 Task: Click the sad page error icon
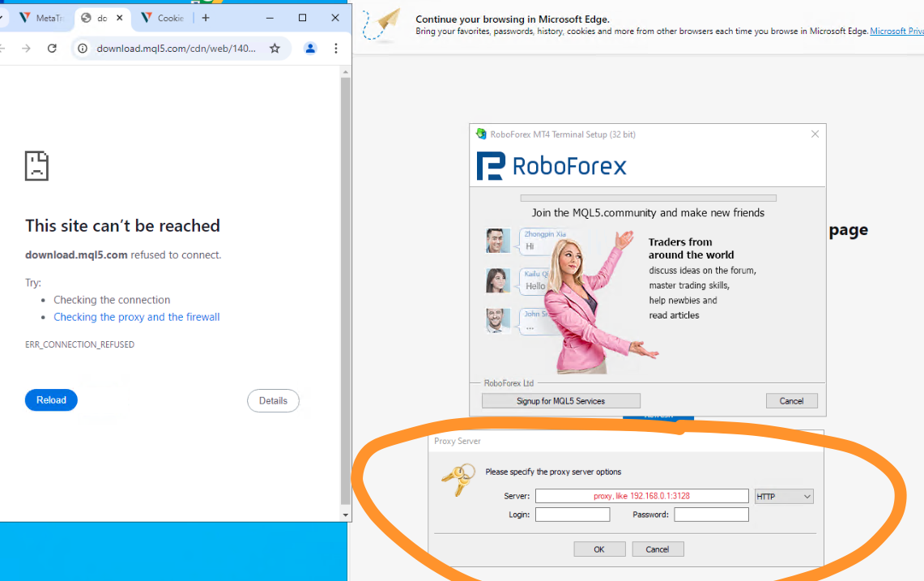[36, 166]
